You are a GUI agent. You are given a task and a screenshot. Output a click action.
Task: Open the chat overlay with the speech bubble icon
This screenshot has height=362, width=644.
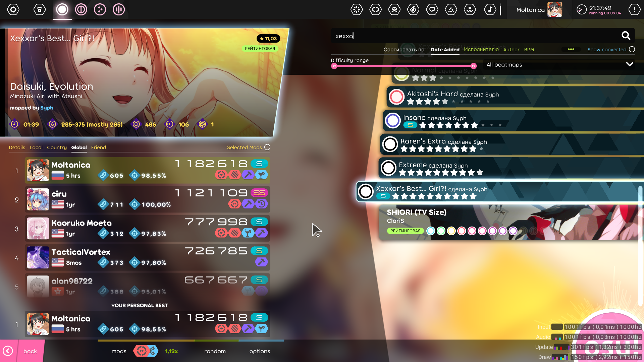432,9
